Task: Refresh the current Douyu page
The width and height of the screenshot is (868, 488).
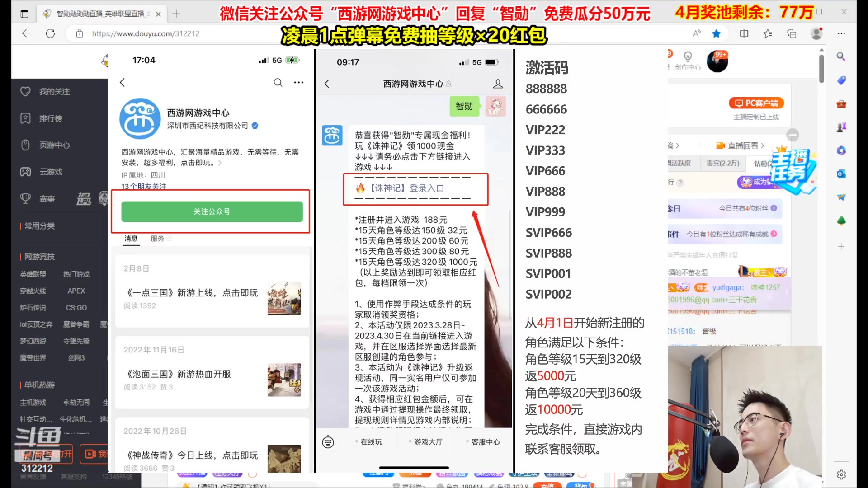Action: (x=51, y=33)
